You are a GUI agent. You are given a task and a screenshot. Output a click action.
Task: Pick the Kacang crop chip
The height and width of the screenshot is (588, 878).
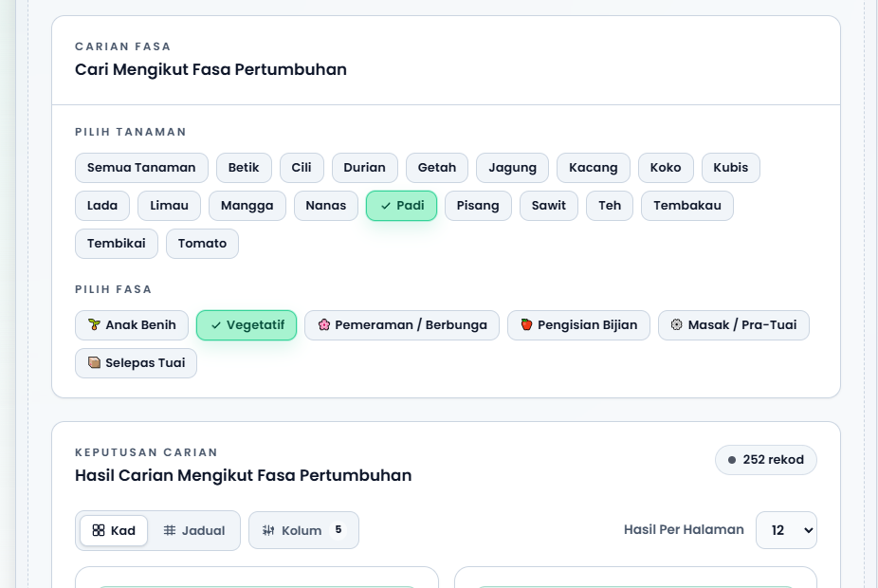[x=594, y=168]
